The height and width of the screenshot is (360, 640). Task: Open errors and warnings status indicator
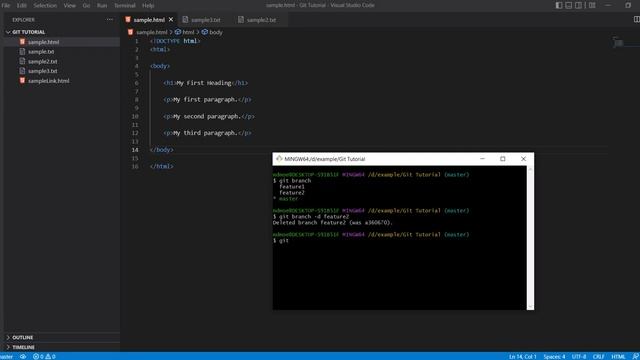pos(44,356)
